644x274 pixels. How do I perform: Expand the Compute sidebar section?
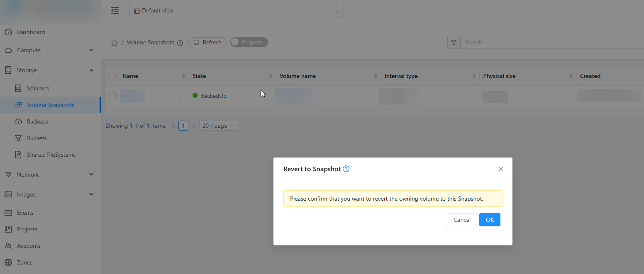[50, 50]
